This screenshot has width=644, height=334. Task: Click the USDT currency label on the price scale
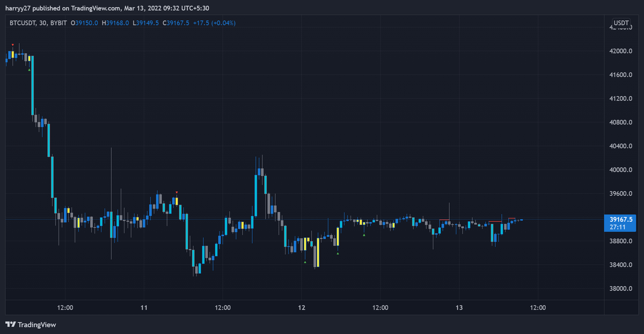621,23
